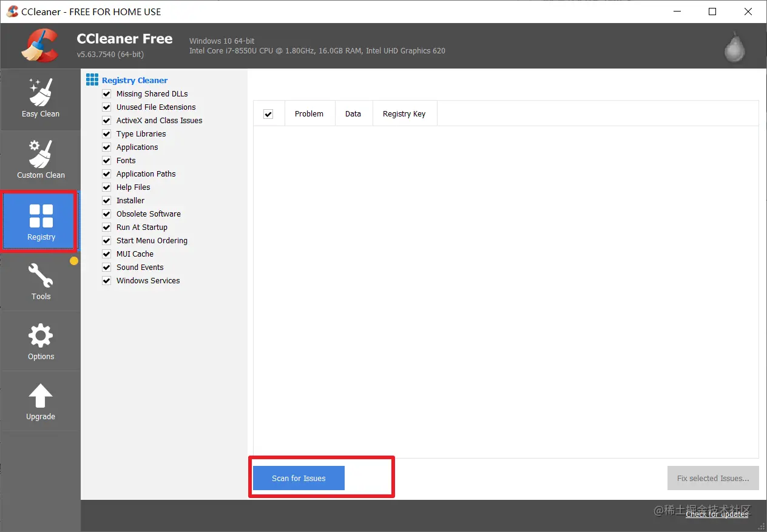Click Scan for Issues button
This screenshot has width=767, height=532.
pyautogui.click(x=299, y=478)
